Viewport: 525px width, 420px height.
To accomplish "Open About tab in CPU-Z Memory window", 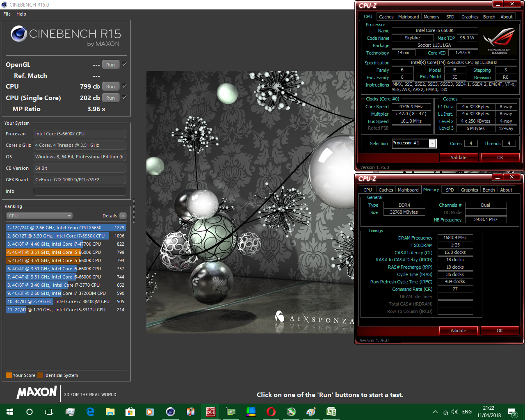I will coord(506,190).
